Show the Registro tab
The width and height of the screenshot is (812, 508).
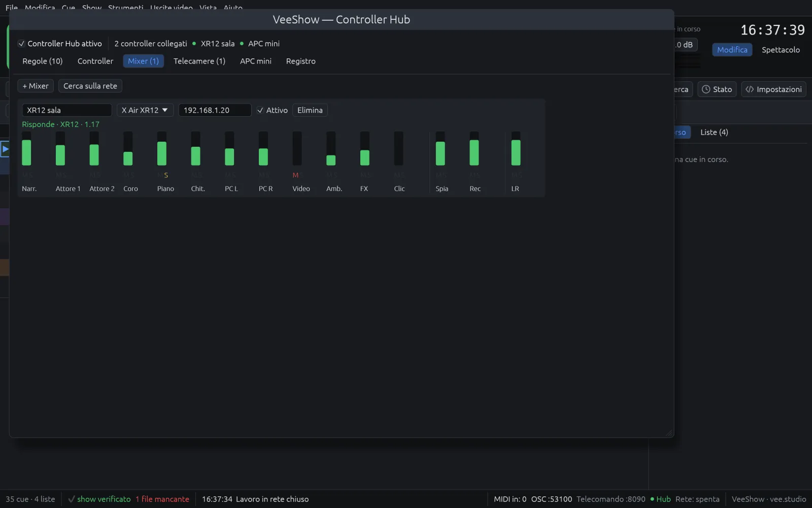301,61
